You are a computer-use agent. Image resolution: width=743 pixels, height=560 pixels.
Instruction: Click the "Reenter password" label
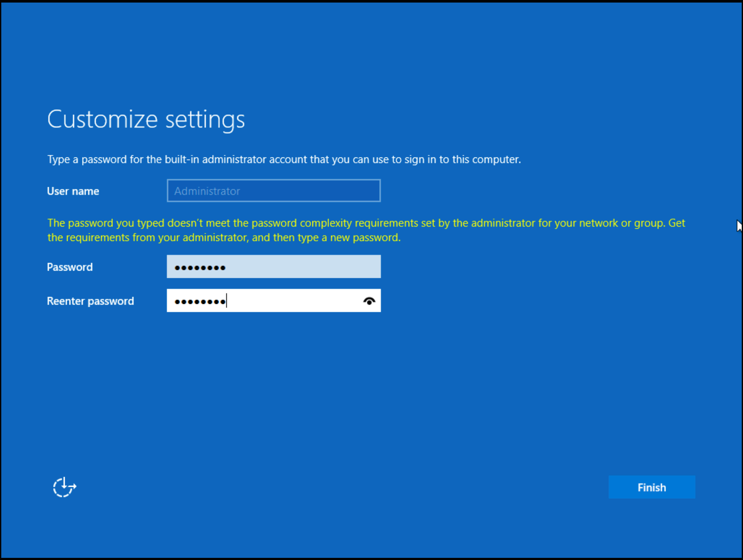point(90,301)
